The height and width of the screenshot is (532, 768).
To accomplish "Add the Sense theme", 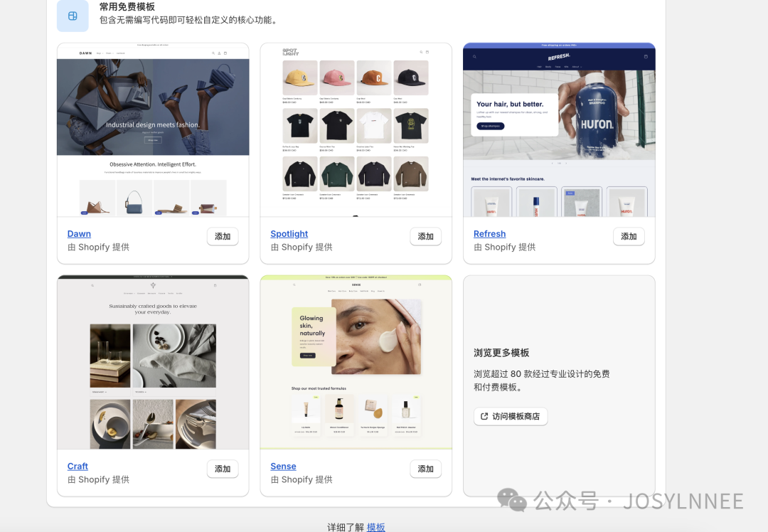I will (425, 469).
